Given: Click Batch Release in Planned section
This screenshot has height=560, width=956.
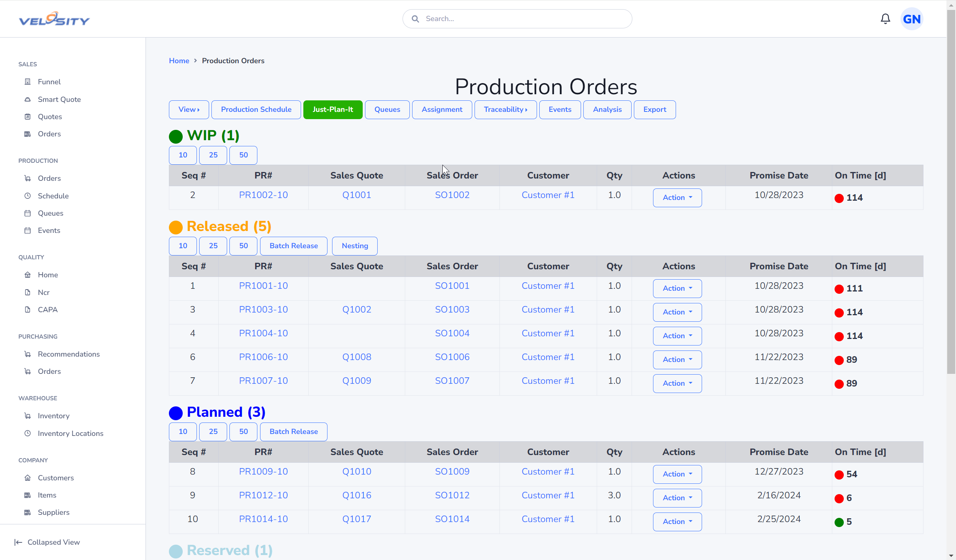Looking at the screenshot, I should (x=294, y=432).
